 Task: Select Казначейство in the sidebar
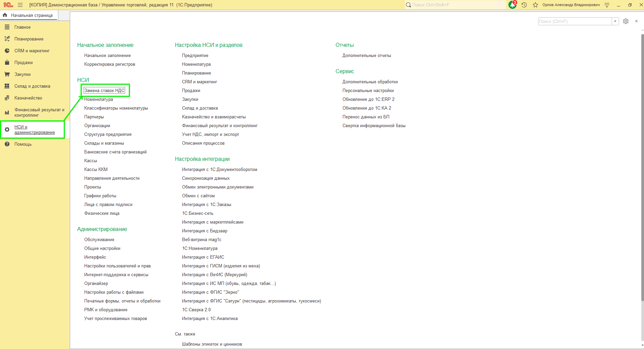(x=28, y=98)
